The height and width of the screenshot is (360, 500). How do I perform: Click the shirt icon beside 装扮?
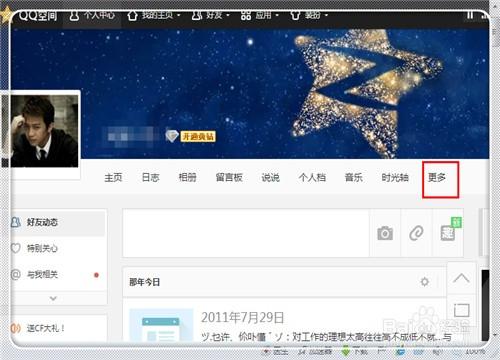coord(295,15)
